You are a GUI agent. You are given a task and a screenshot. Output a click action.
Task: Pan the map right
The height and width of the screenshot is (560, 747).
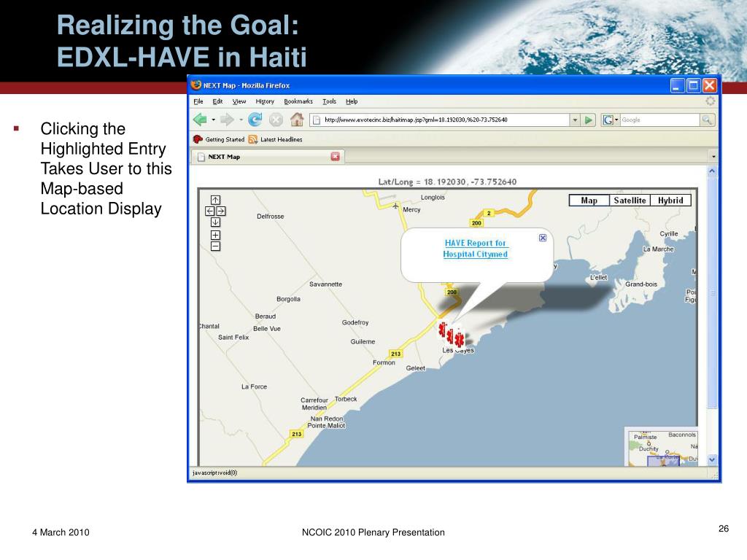[x=220, y=211]
